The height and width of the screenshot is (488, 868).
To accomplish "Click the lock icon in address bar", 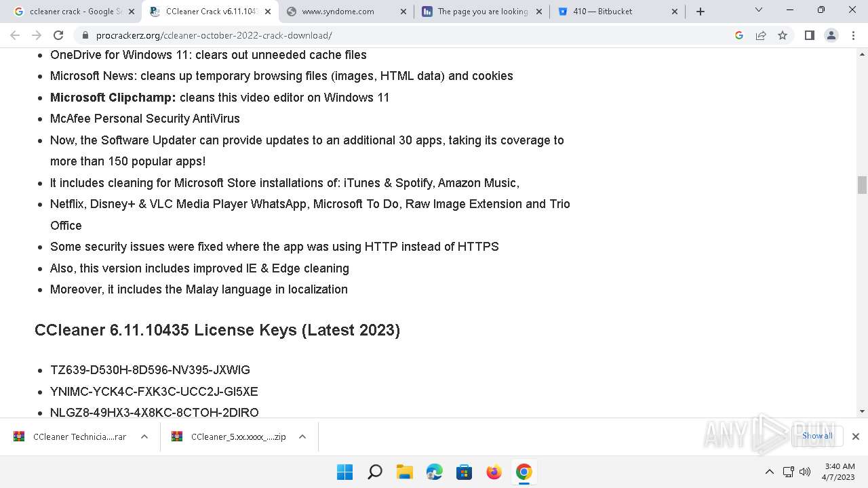I will point(85,35).
